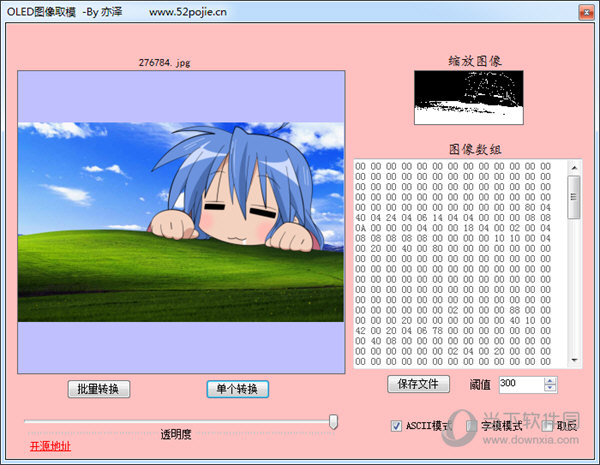The height and width of the screenshot is (465, 600).
Task: Click the image array scrollbar thumb
Action: 574,197
